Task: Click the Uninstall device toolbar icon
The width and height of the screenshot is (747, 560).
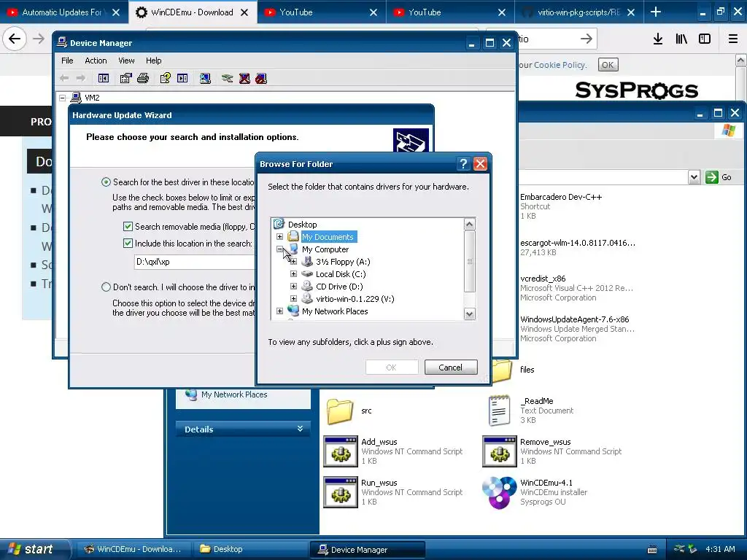Action: pyautogui.click(x=244, y=78)
